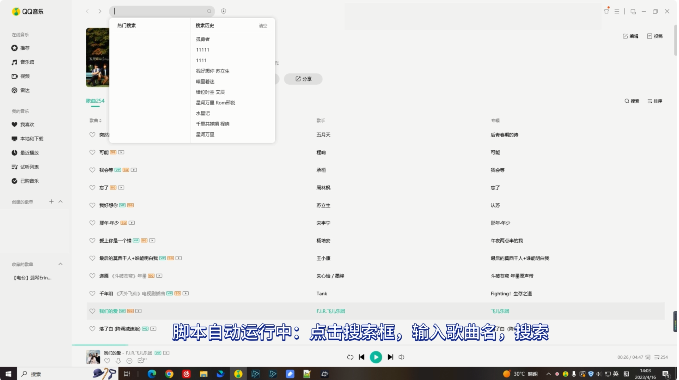Open the song recognition icon beside search
This screenshot has width=679, height=380.
point(223,11)
